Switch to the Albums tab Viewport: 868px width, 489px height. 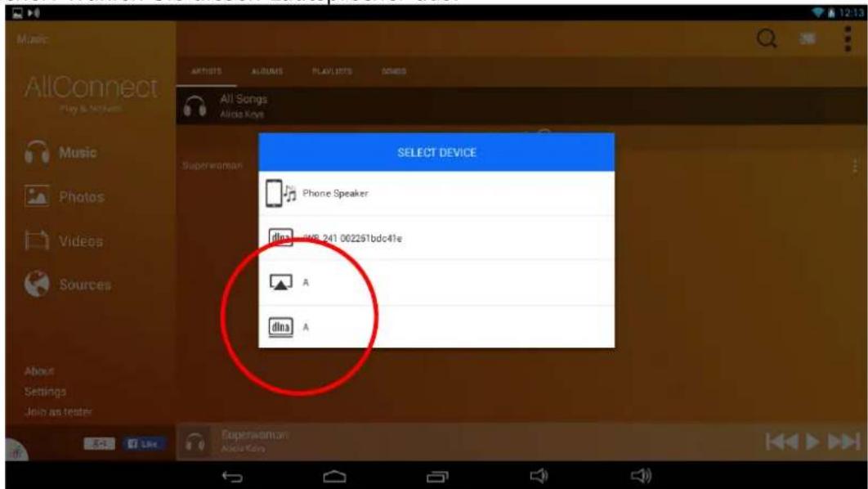click(266, 71)
